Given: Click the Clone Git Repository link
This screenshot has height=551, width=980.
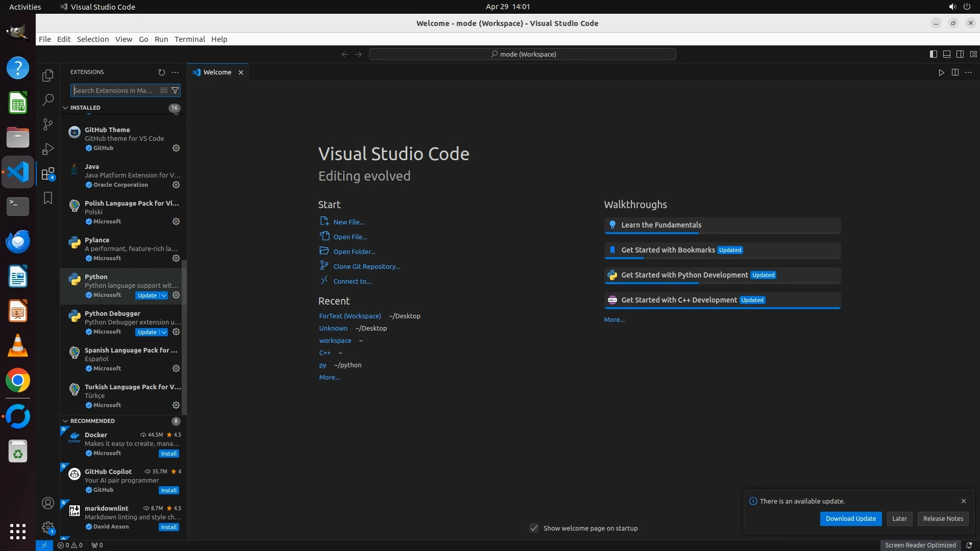Looking at the screenshot, I should tap(366, 266).
